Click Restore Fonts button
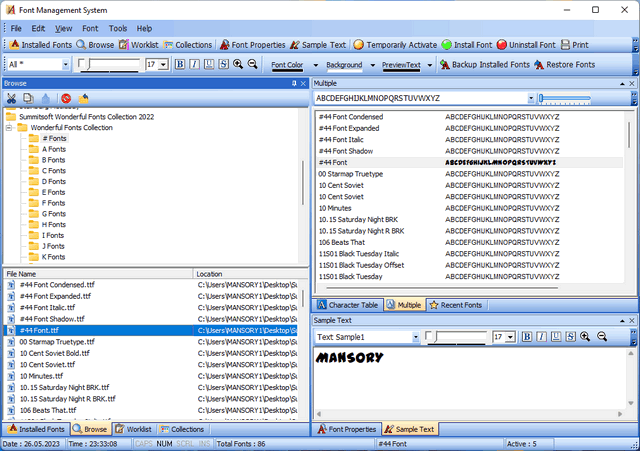Viewport: 640px width, 451px height. 565,64
